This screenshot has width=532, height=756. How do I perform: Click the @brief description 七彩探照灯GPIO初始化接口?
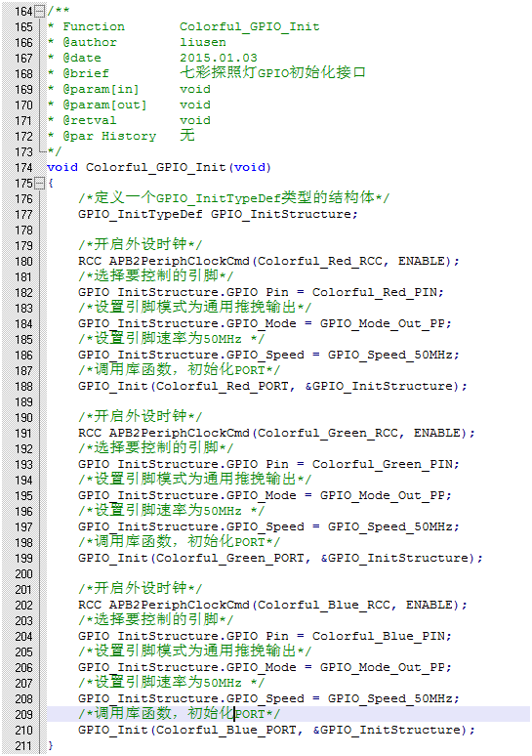point(272,73)
